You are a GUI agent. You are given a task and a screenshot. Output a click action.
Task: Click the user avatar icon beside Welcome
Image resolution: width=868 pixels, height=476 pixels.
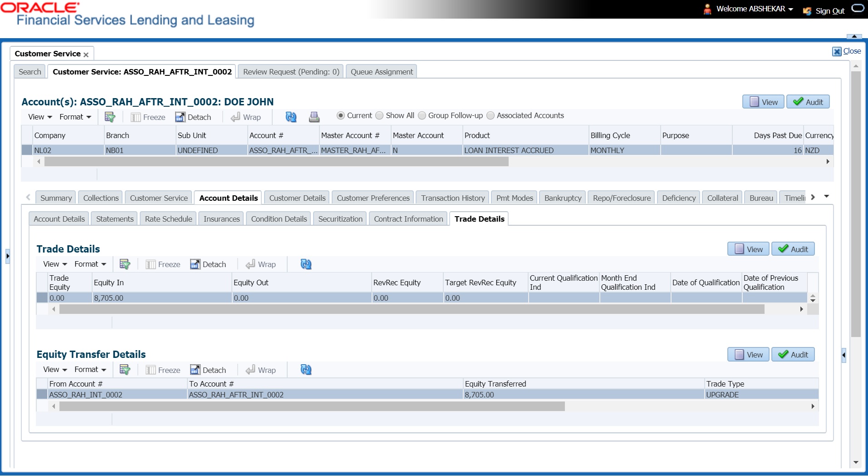tap(707, 9)
